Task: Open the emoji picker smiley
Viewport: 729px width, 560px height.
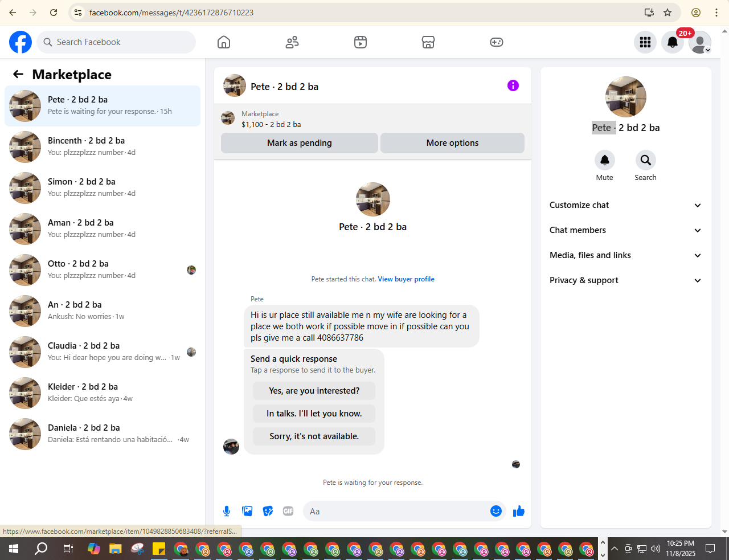Action: [496, 511]
